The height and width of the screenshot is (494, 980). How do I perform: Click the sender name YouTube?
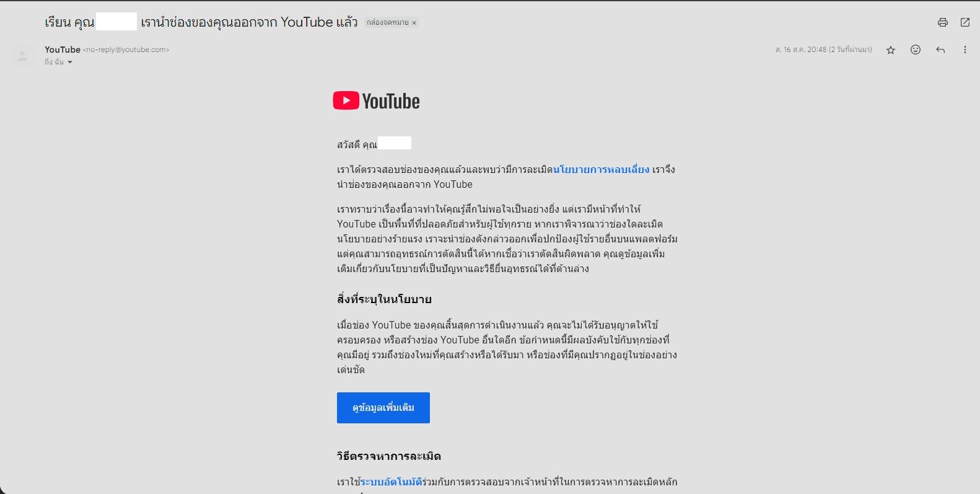point(63,50)
